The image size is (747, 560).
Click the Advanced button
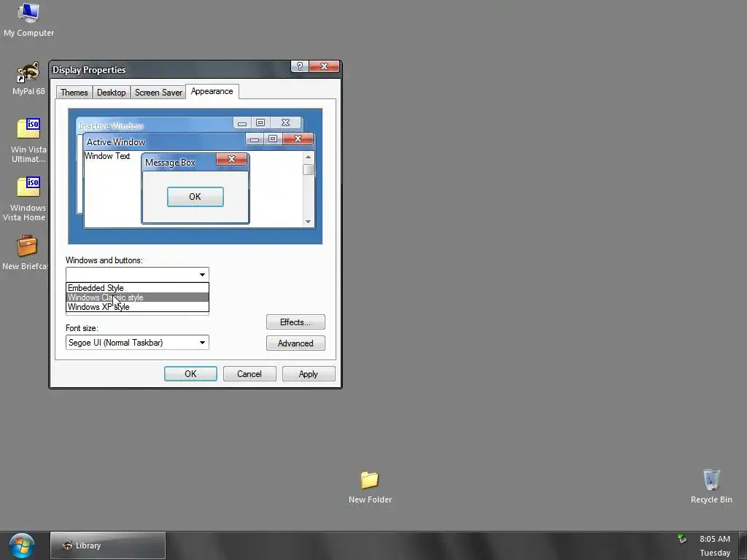coord(295,343)
